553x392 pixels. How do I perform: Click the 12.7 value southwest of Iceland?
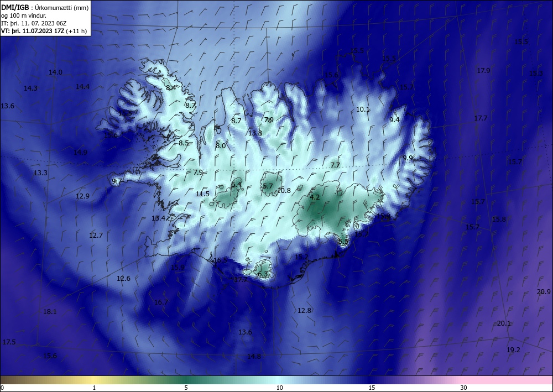pos(96,235)
